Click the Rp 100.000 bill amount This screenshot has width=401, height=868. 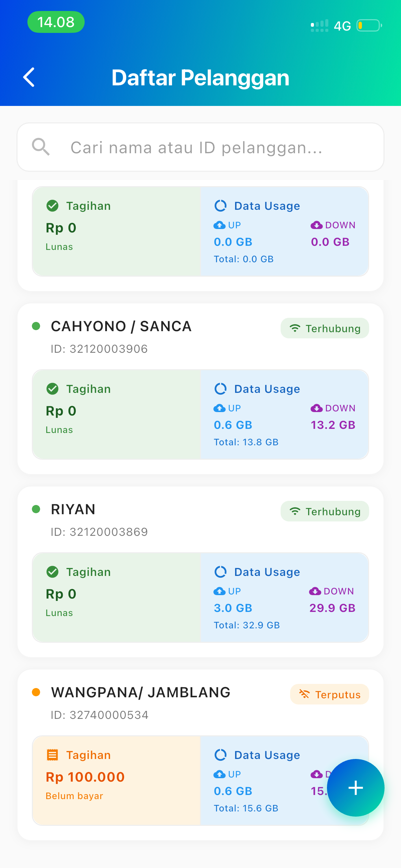[85, 777]
